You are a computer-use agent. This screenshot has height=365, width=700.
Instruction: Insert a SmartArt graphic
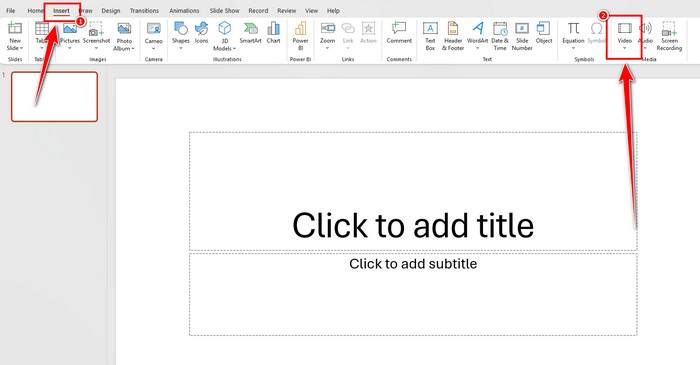(x=250, y=33)
